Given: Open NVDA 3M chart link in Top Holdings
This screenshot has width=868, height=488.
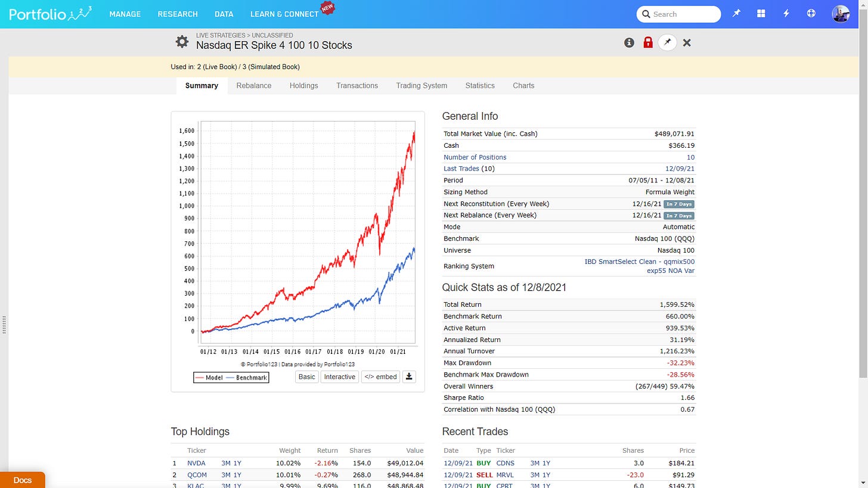Looking at the screenshot, I should (x=226, y=463).
